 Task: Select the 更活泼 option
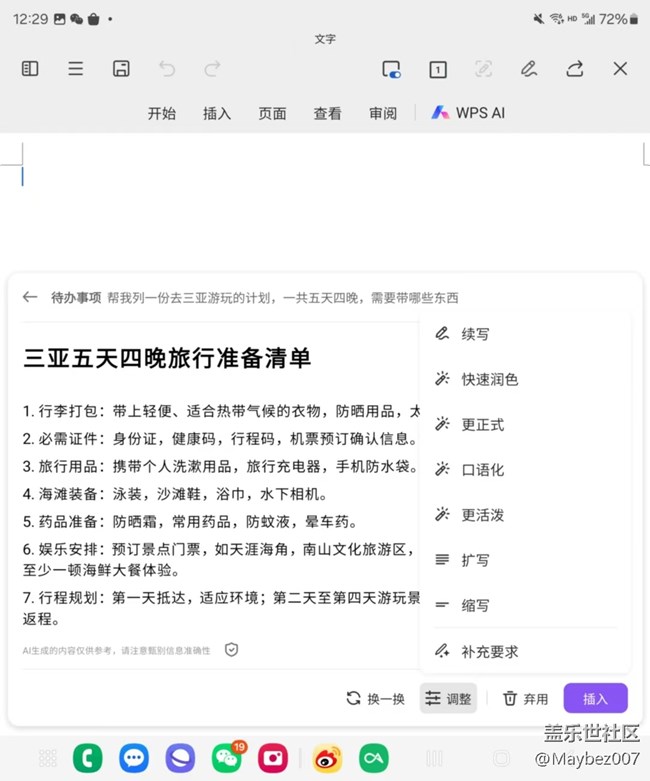525,515
